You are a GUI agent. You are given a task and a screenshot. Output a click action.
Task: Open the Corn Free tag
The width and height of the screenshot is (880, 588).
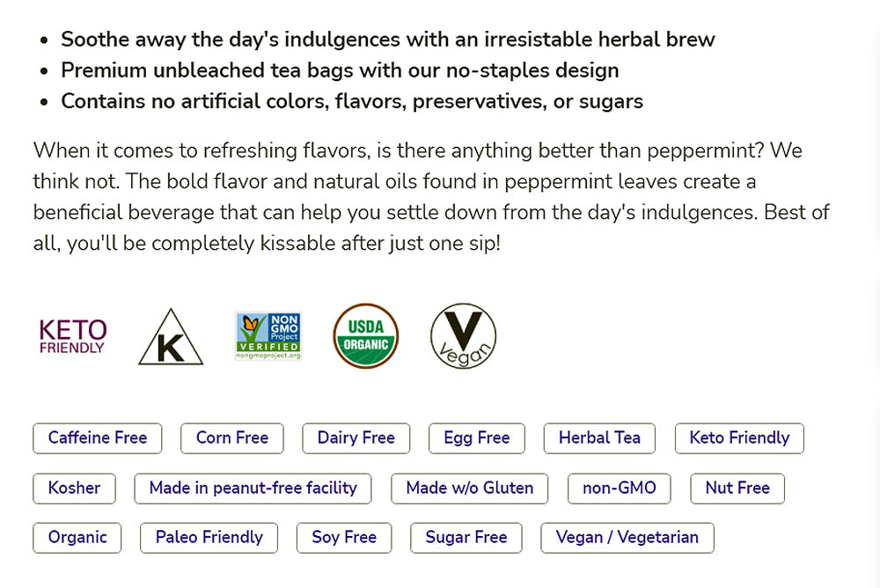[x=232, y=438]
